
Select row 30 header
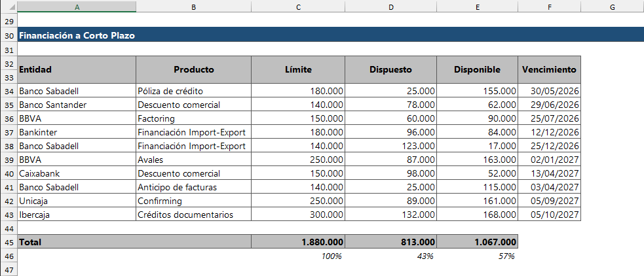tap(9, 36)
